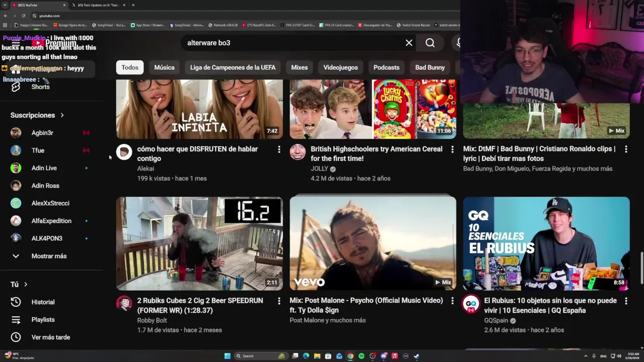Select the Música filter chip
The height and width of the screenshot is (362, 644).
point(165,67)
